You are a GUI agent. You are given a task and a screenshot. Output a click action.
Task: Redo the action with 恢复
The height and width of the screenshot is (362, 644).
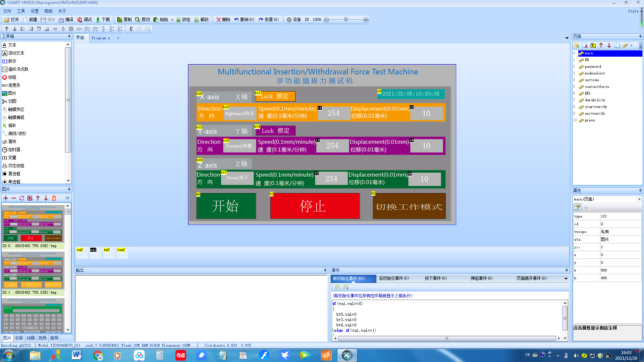pos(269,20)
